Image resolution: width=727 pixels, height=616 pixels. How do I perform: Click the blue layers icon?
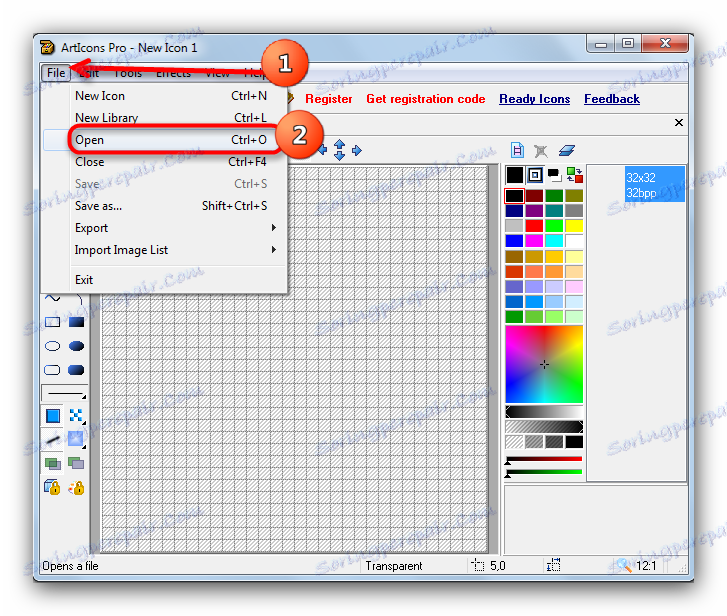point(567,150)
